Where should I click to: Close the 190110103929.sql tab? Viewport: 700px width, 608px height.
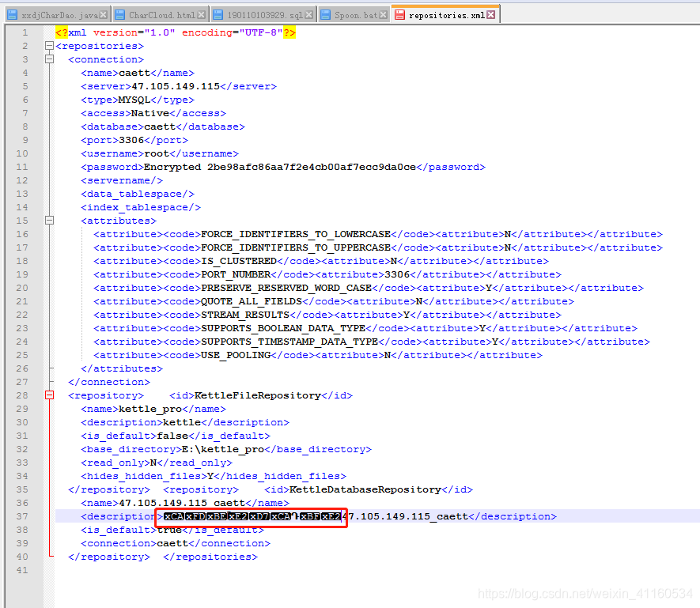(309, 15)
